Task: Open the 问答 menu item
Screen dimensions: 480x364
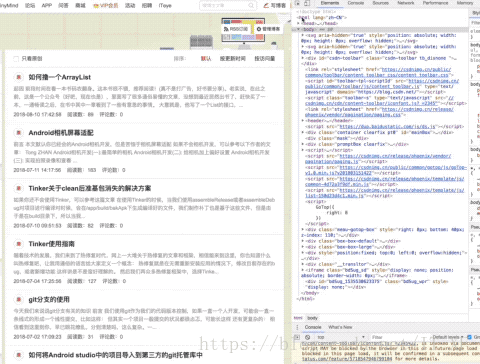Action: point(63,5)
